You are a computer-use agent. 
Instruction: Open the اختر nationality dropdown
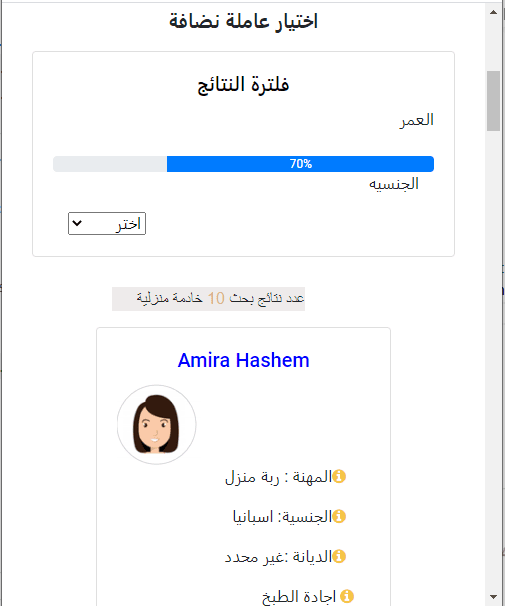(x=107, y=223)
